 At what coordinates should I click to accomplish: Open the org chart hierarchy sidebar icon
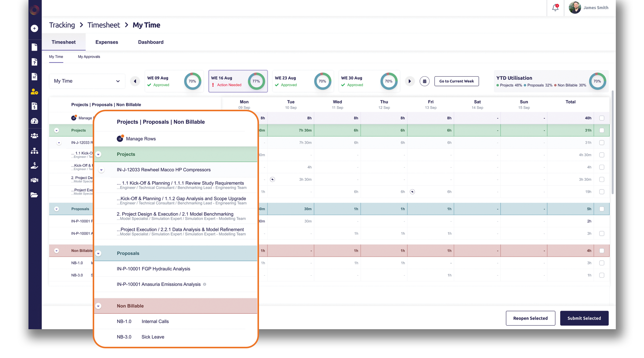tap(35, 151)
